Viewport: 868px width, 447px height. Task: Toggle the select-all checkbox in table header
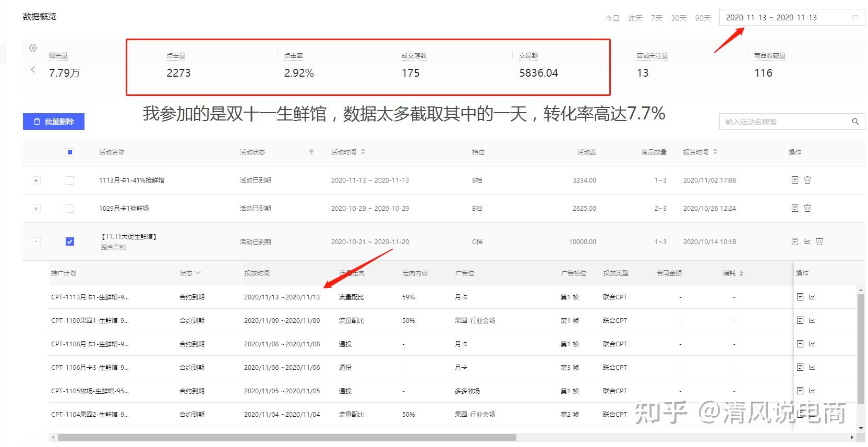coord(70,152)
